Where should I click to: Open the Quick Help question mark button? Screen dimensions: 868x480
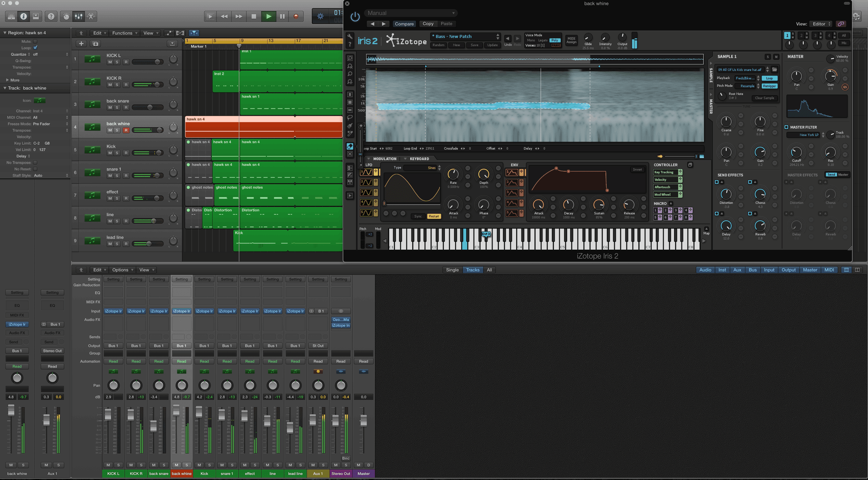pos(51,16)
